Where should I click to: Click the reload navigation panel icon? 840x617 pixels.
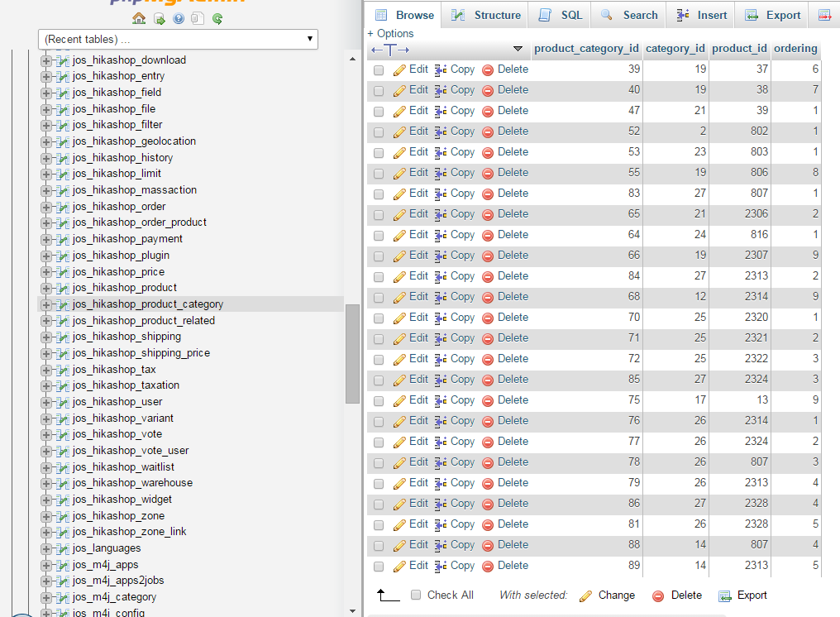click(217, 18)
